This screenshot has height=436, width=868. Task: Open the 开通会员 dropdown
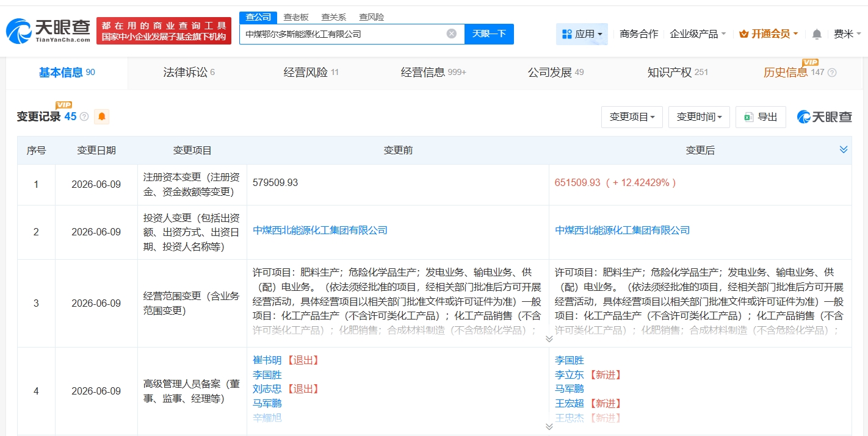pos(769,34)
